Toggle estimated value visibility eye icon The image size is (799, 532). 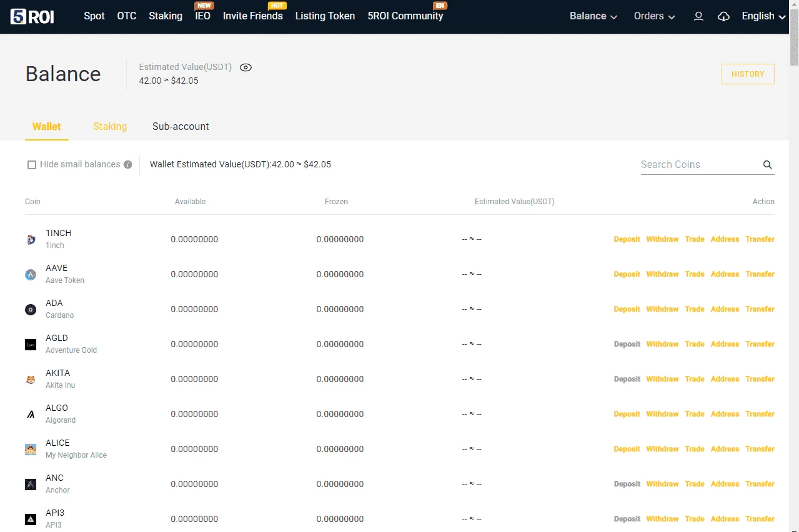coord(246,67)
